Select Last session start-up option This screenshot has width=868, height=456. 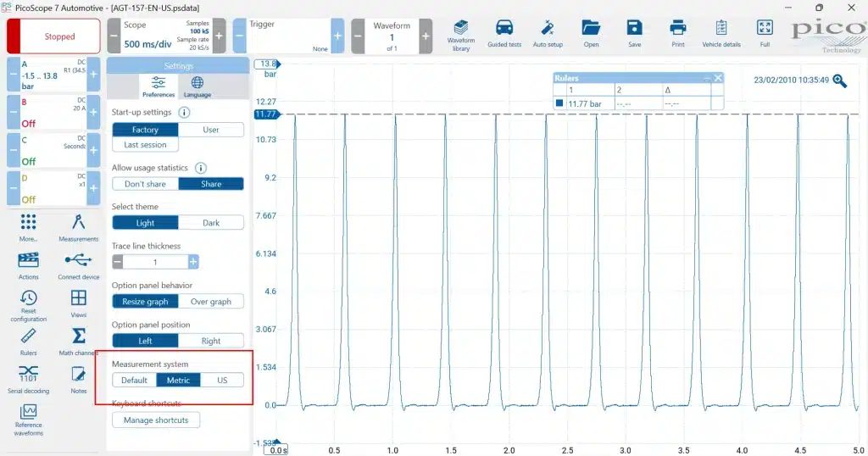[145, 144]
